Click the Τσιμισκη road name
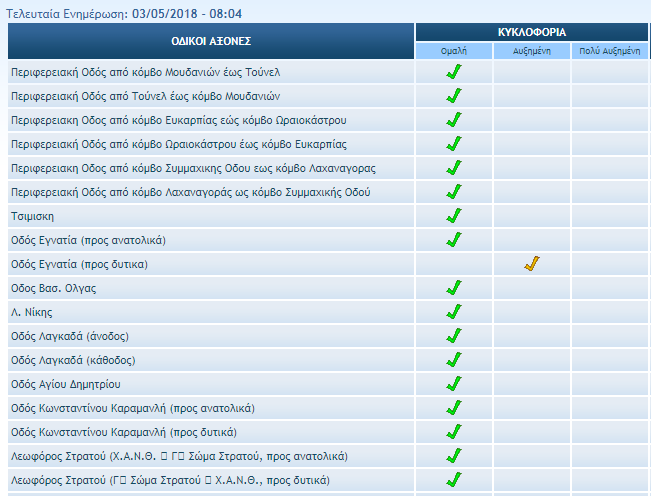651x496 pixels. 33,216
